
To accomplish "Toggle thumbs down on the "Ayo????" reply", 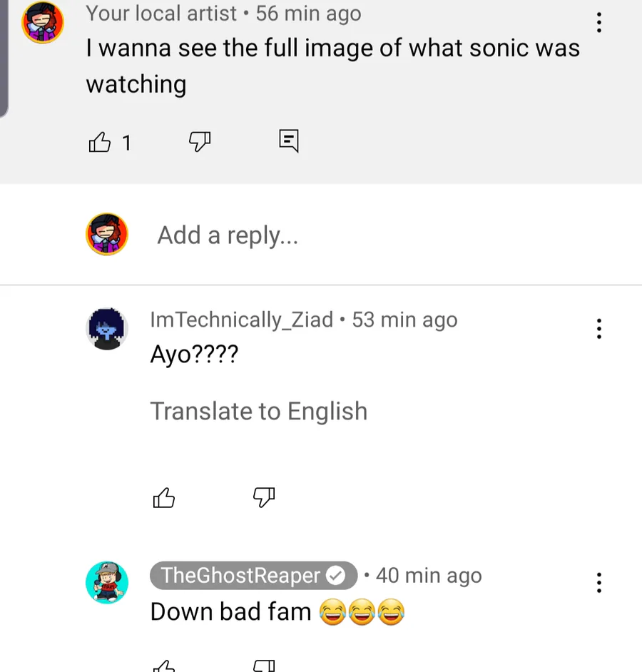I will click(x=264, y=497).
